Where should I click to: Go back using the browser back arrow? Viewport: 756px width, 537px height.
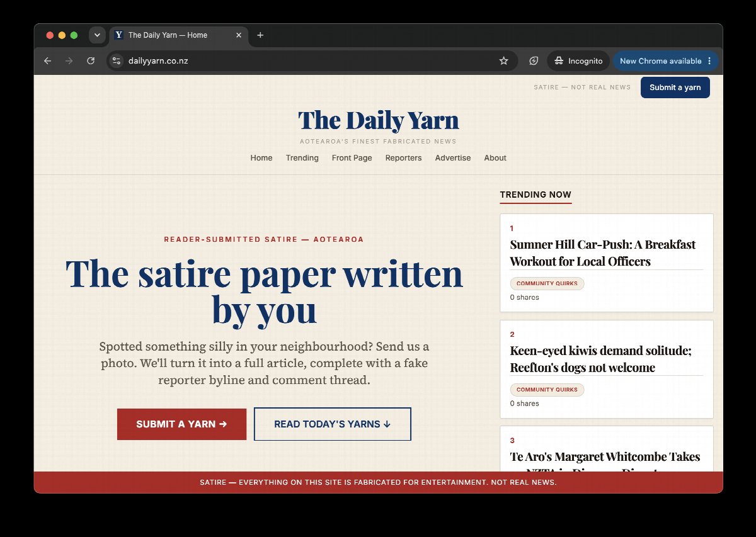pos(47,61)
